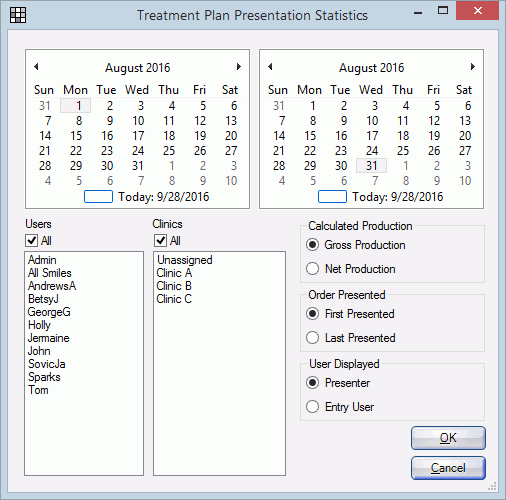Go to previous month in left calendar
Viewport: 506px width, 500px height.
[36, 67]
